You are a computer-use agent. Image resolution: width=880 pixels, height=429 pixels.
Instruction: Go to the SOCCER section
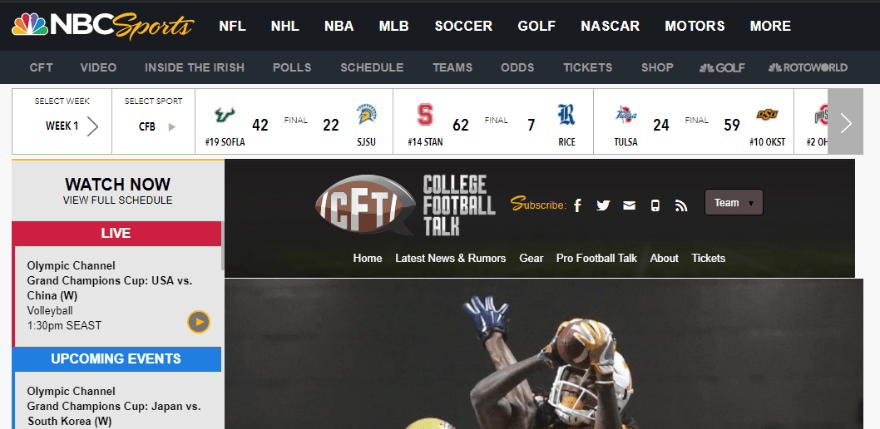tap(464, 26)
